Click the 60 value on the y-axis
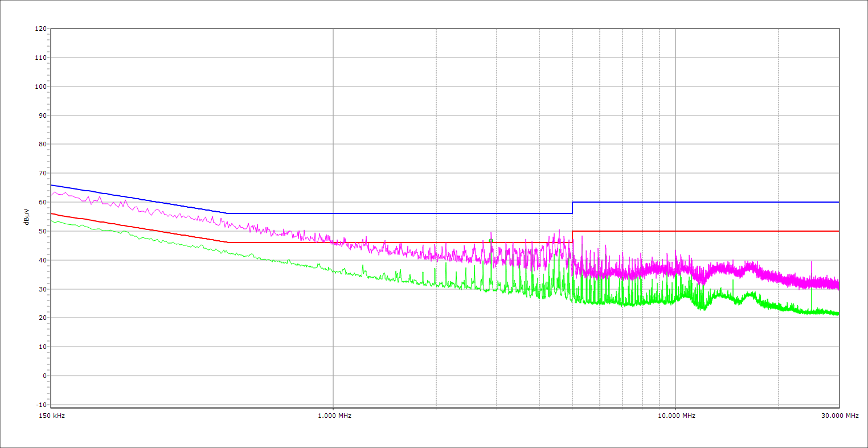 click(x=42, y=202)
